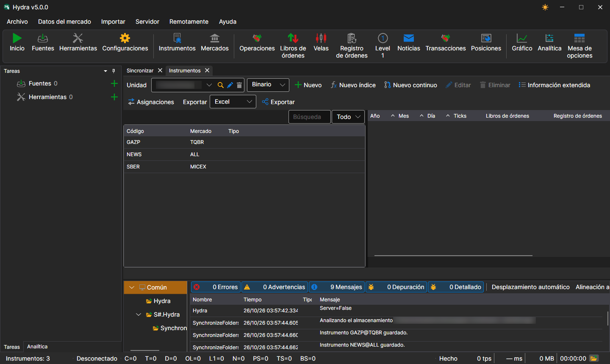Image resolution: width=610 pixels, height=364 pixels.
Task: Open the Velas candles panel
Action: pos(321,43)
